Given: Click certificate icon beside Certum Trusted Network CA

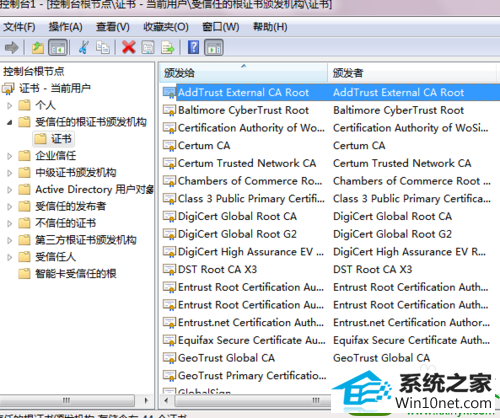Looking at the screenshot, I should click(x=169, y=163).
